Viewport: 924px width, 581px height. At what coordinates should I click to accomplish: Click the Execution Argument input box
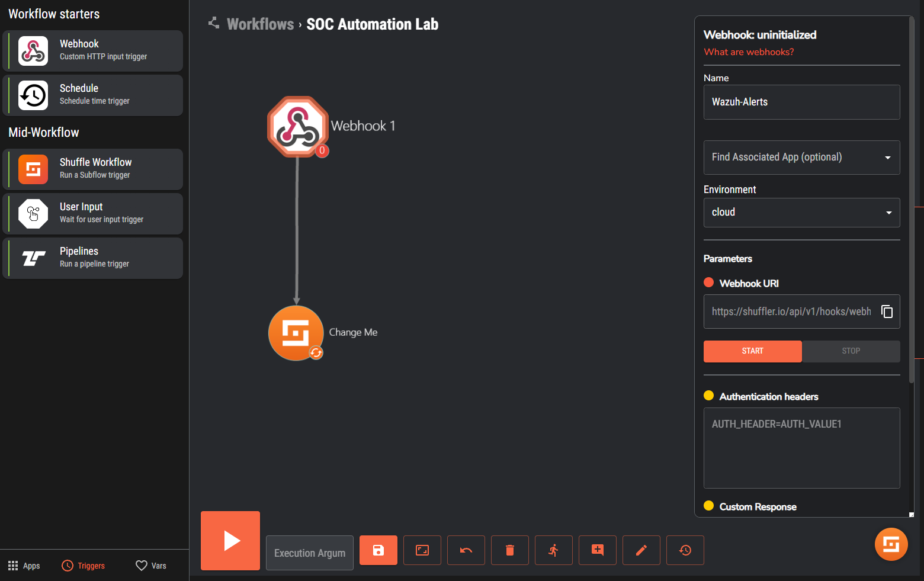310,553
